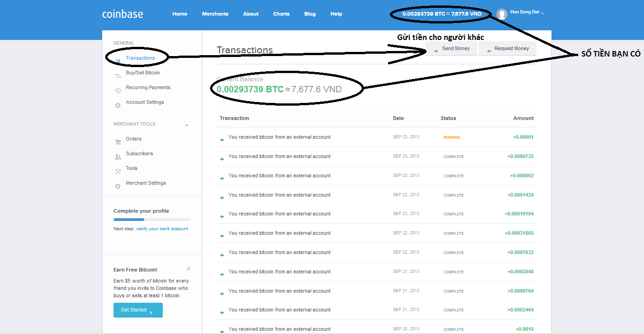Click the user avatar picture
The image size is (644, 334).
point(502,14)
